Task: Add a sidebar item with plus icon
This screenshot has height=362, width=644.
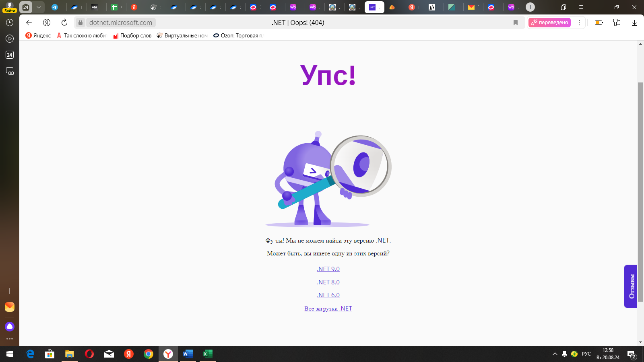Action: pos(10,291)
